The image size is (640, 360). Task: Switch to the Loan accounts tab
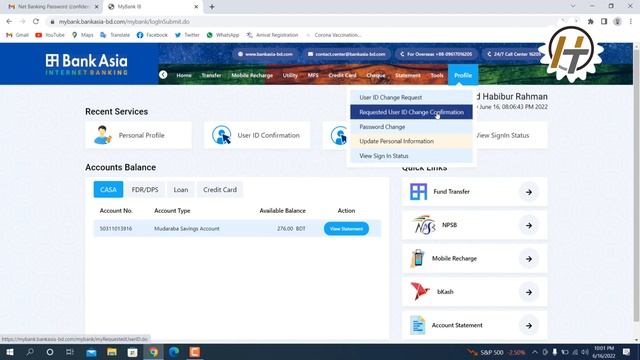pyautogui.click(x=181, y=189)
